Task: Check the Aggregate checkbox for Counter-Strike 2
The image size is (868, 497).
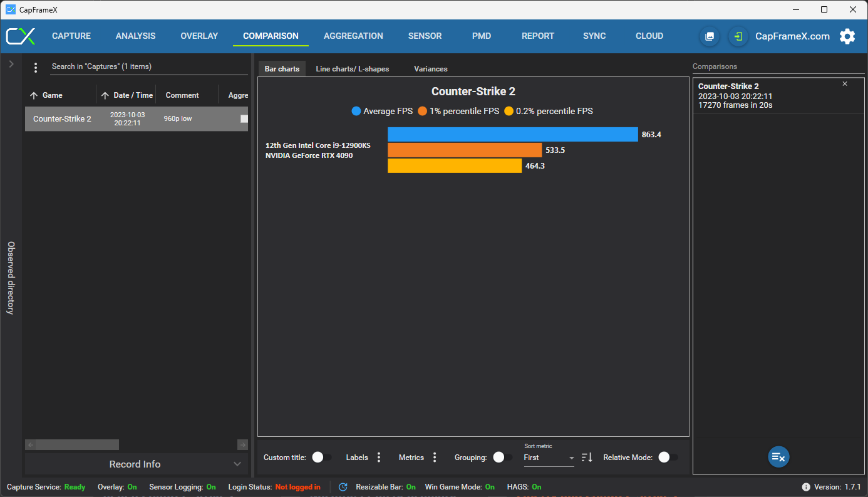Action: pos(244,119)
